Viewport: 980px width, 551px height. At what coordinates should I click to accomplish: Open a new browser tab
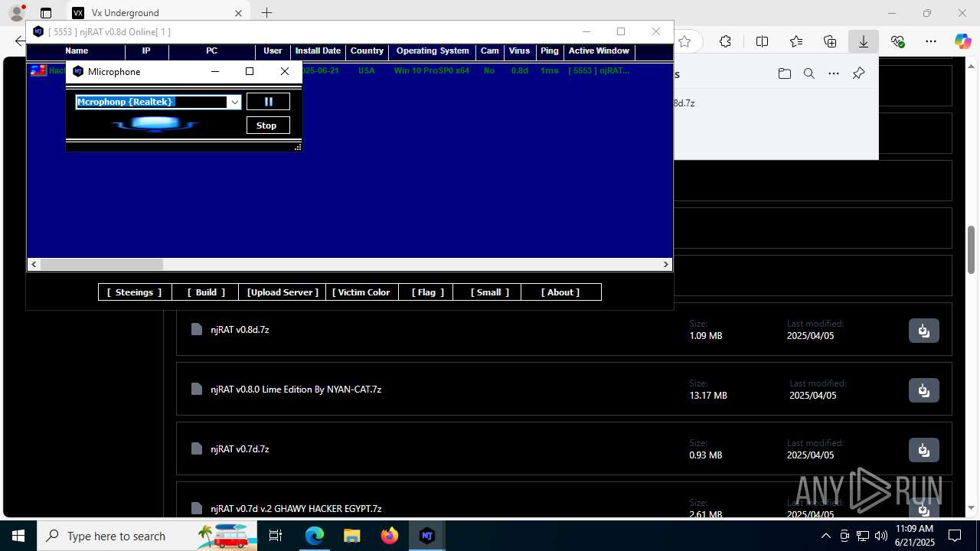click(266, 13)
